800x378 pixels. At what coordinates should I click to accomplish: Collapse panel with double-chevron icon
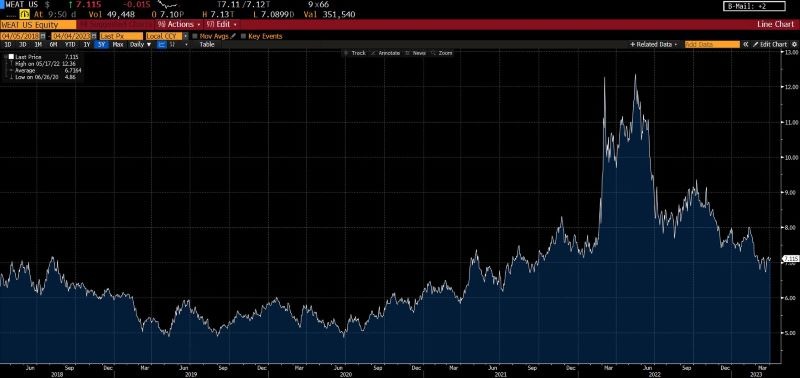(745, 44)
